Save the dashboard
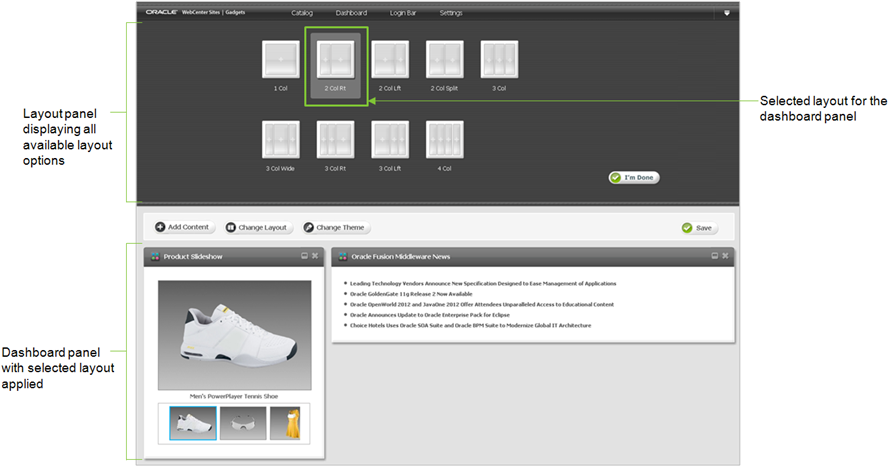The image size is (889, 467). 699,228
